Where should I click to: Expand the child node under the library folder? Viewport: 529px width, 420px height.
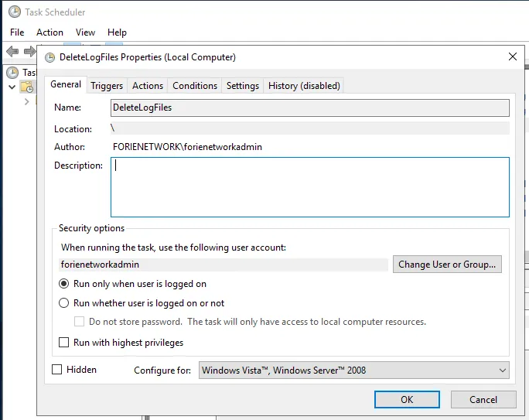pyautogui.click(x=27, y=101)
